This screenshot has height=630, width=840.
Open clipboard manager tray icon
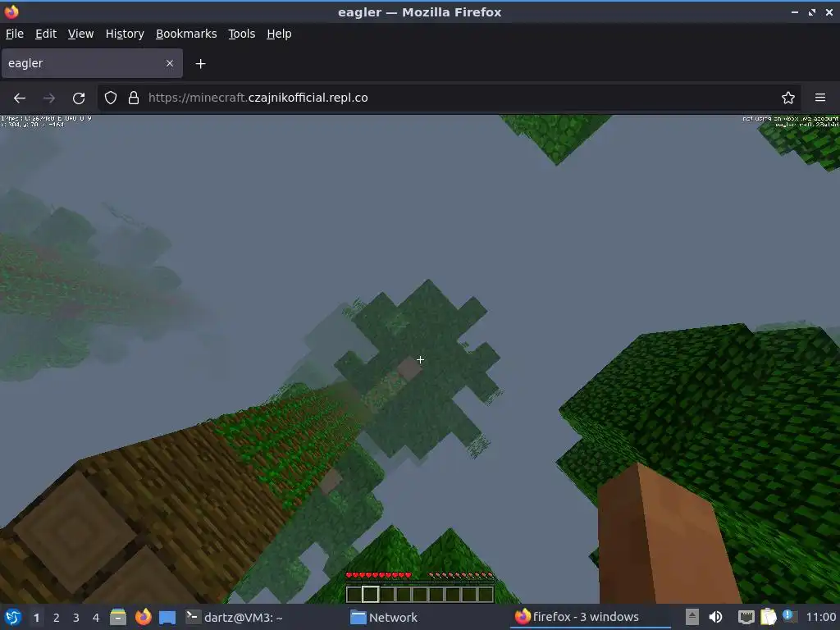pyautogui.click(x=768, y=617)
